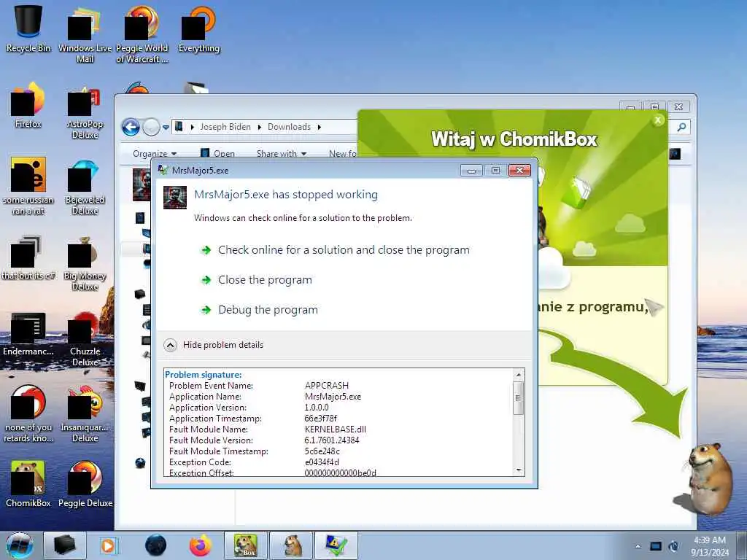
Task: Open Insaniquarium Deluxe desktop shortcut
Action: click(x=85, y=413)
